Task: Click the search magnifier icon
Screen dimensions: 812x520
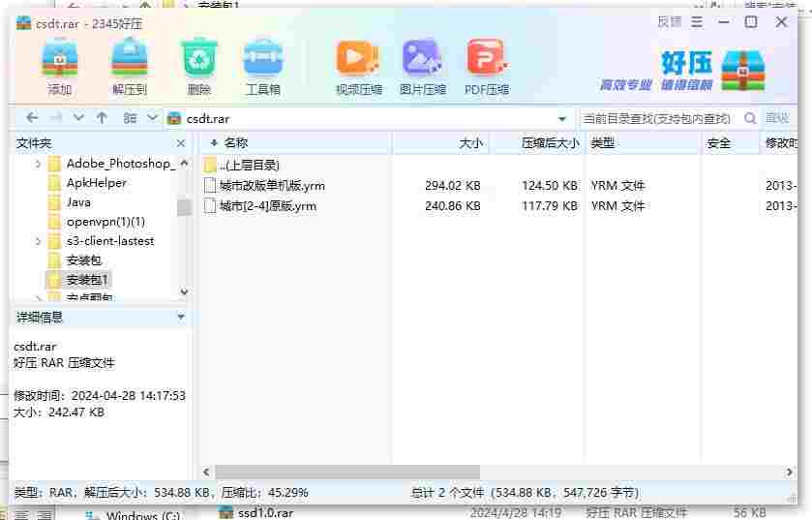Action: pyautogui.click(x=750, y=118)
